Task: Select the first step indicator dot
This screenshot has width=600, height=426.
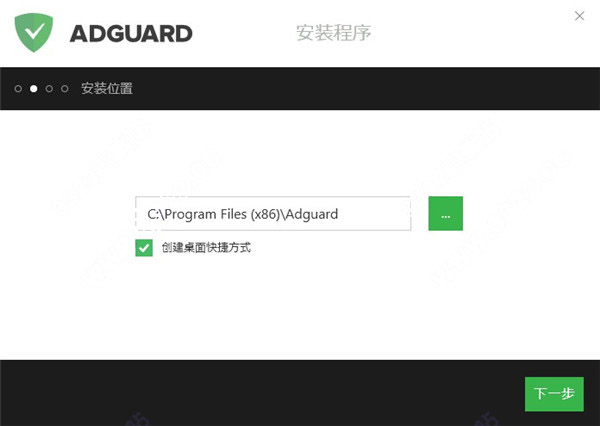Action: 18,89
